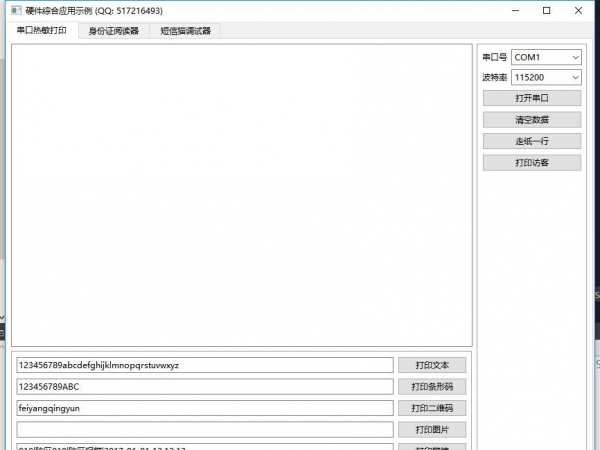Focus the text field containing 123456789abcdefghijklmnopqrstuvwxyz
The height and width of the screenshot is (450, 600).
[x=204, y=365]
